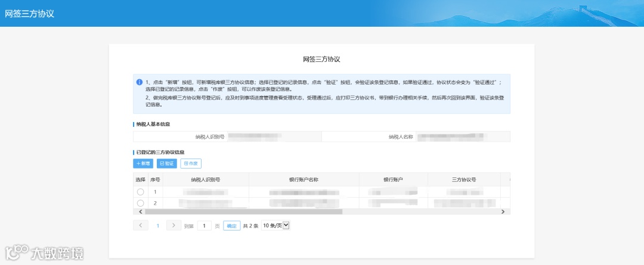644x265 pixels.
Task: Open the 10条/页 page size dropdown
Action: (x=275, y=225)
